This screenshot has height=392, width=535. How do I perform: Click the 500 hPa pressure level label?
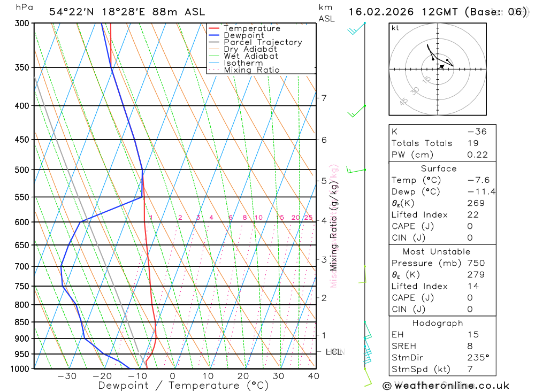pyautogui.click(x=22, y=170)
